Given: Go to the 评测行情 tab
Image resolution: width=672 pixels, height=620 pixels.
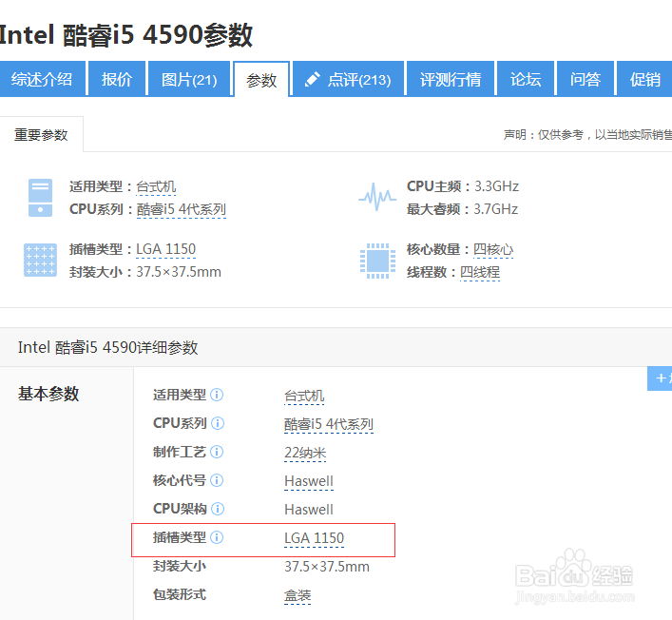Looking at the screenshot, I should [x=451, y=79].
